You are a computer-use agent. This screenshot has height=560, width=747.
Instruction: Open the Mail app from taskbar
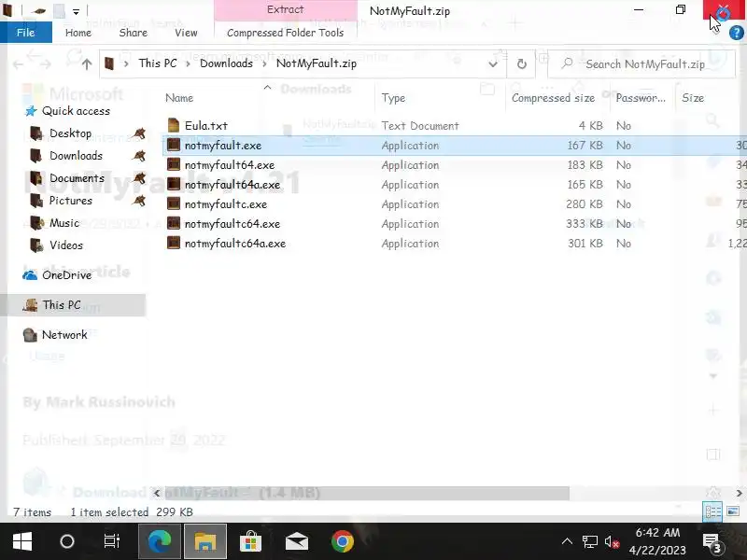(x=296, y=541)
